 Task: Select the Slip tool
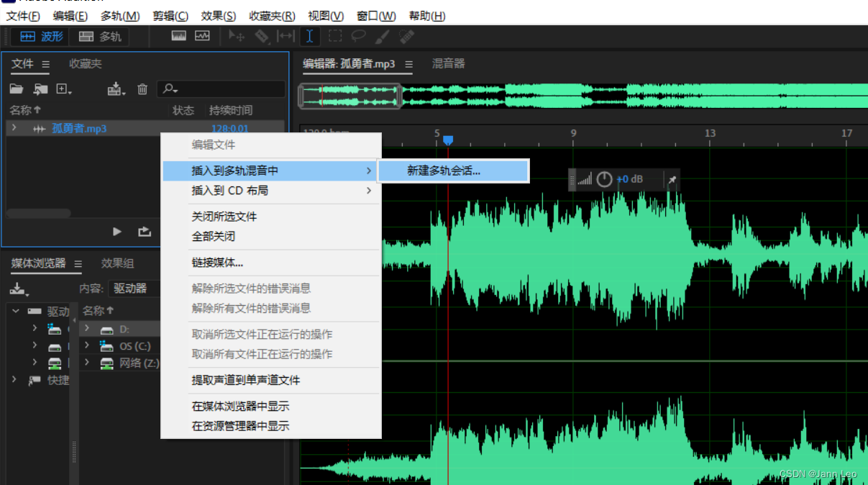(x=285, y=35)
